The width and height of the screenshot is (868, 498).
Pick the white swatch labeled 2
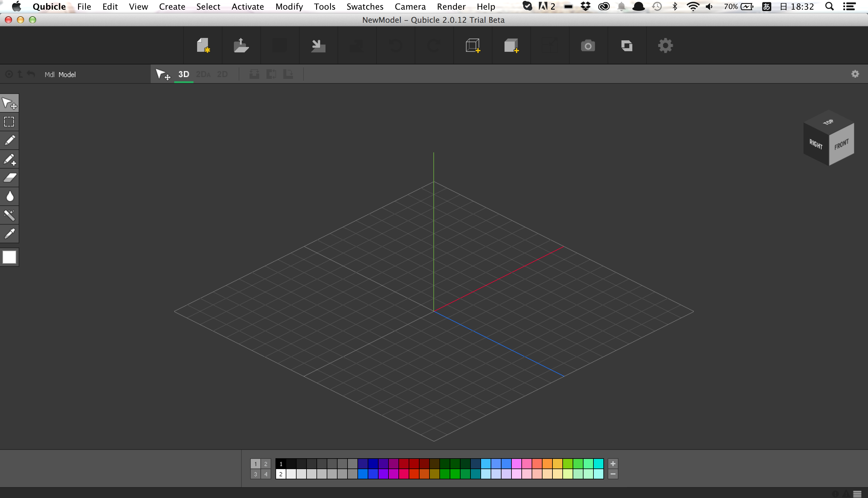tap(281, 474)
